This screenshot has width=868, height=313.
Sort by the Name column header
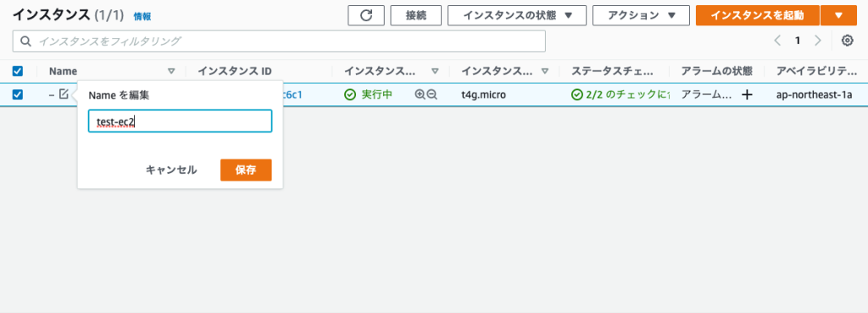point(63,71)
